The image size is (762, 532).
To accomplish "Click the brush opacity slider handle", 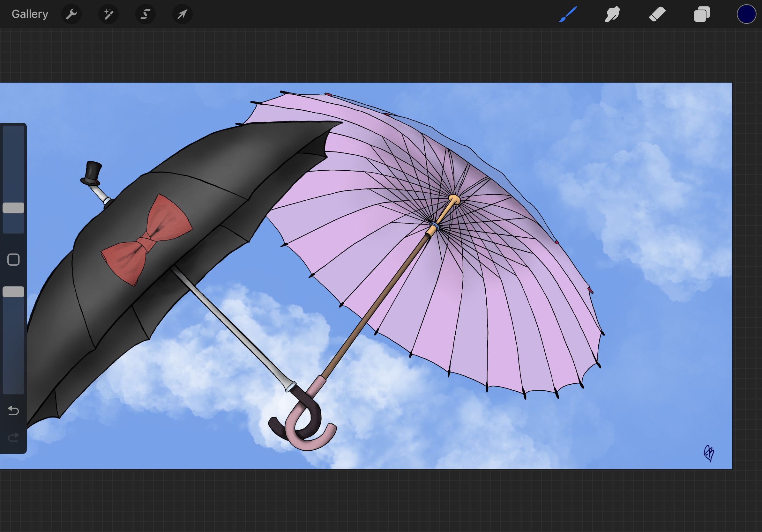I will [x=13, y=292].
